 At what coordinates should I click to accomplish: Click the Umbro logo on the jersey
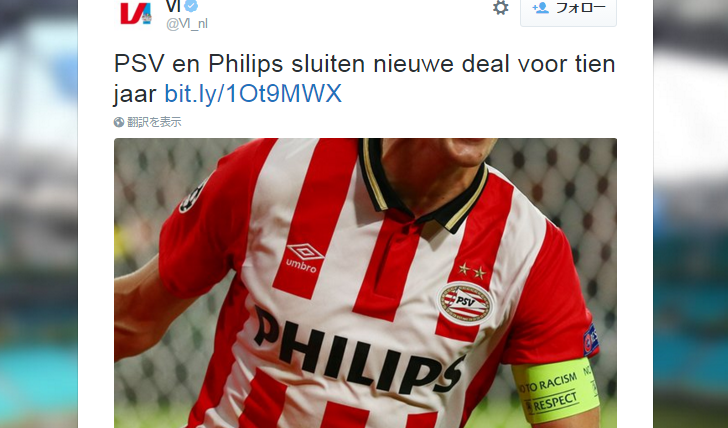click(304, 258)
